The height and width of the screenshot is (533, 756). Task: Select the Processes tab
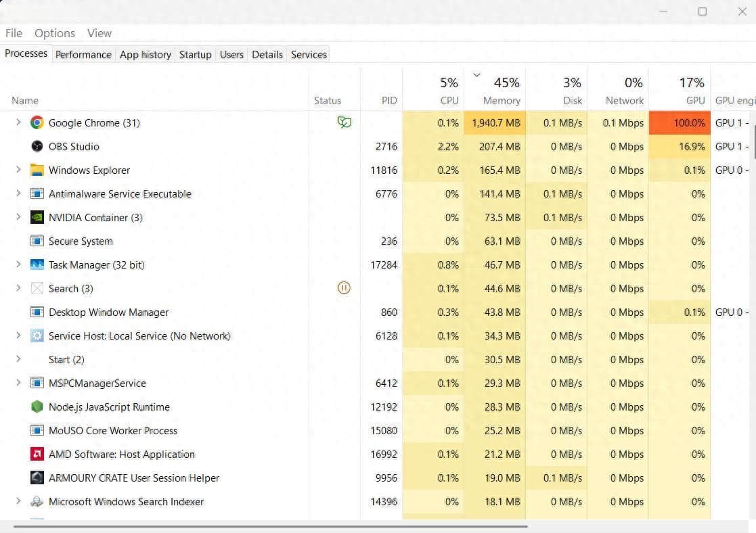coord(26,53)
